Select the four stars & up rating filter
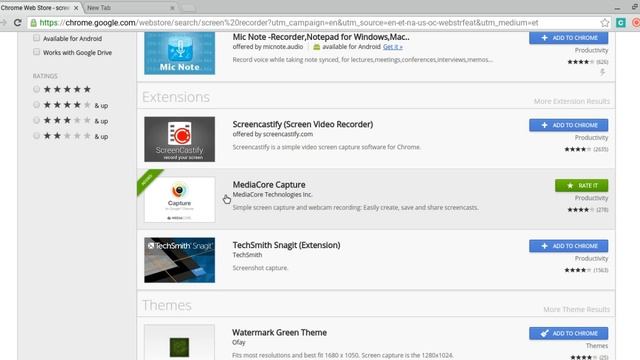The image size is (640, 360). coord(36,105)
